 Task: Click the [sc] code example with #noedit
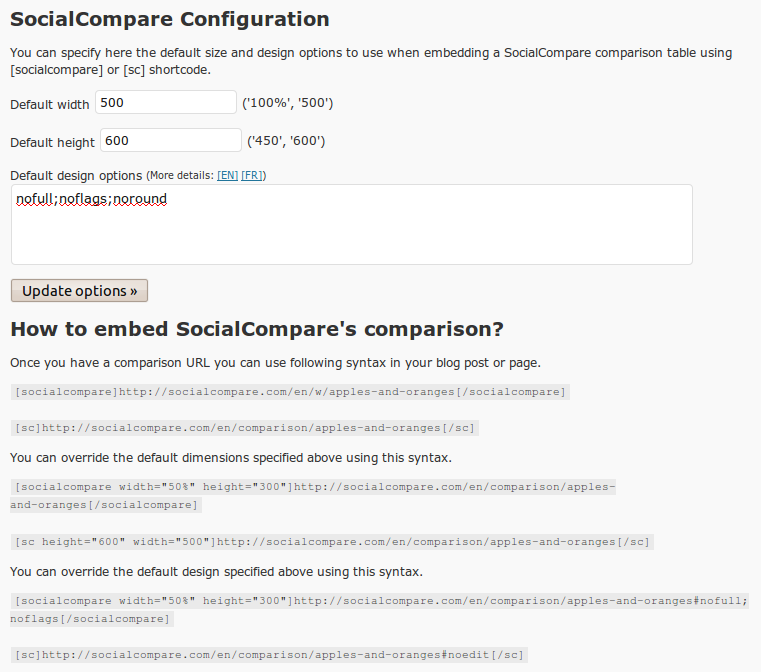(x=269, y=655)
